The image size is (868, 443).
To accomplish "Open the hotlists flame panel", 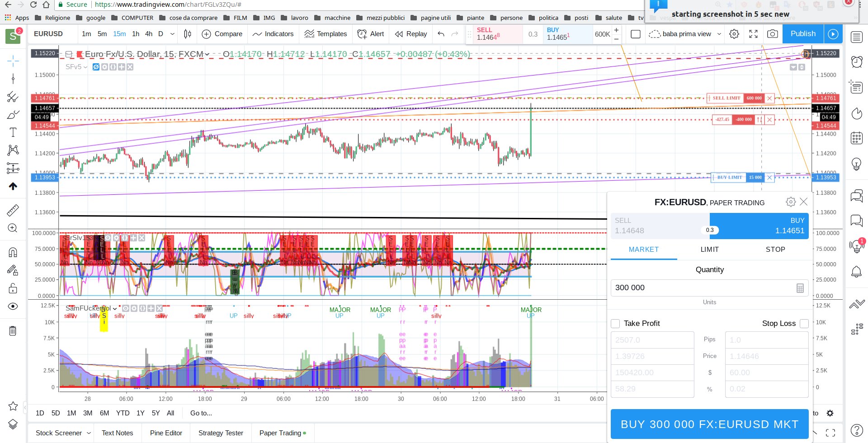I will coord(857,113).
